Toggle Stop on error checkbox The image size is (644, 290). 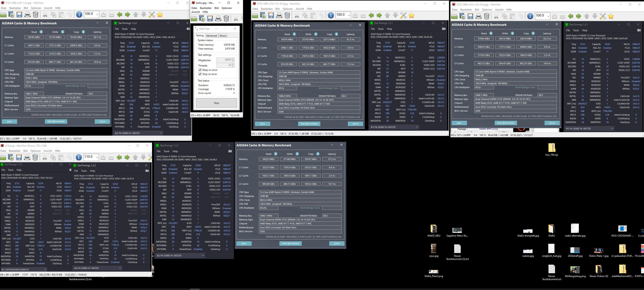200,74
